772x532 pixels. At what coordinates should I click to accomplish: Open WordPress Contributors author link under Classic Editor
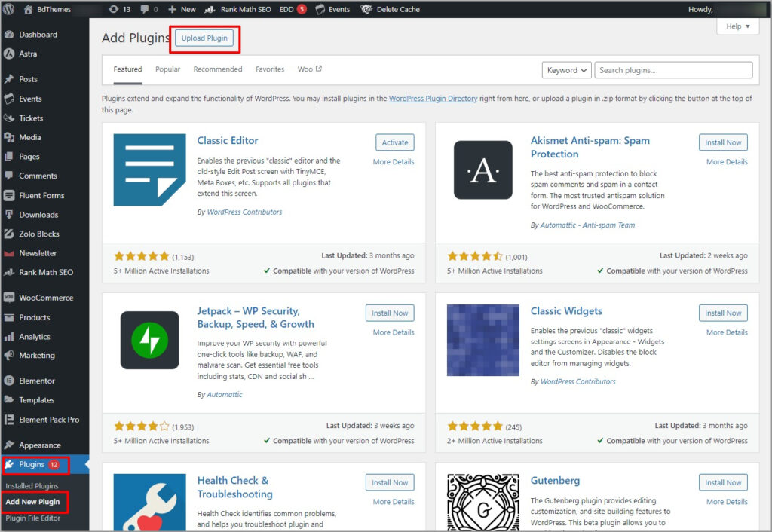point(244,212)
